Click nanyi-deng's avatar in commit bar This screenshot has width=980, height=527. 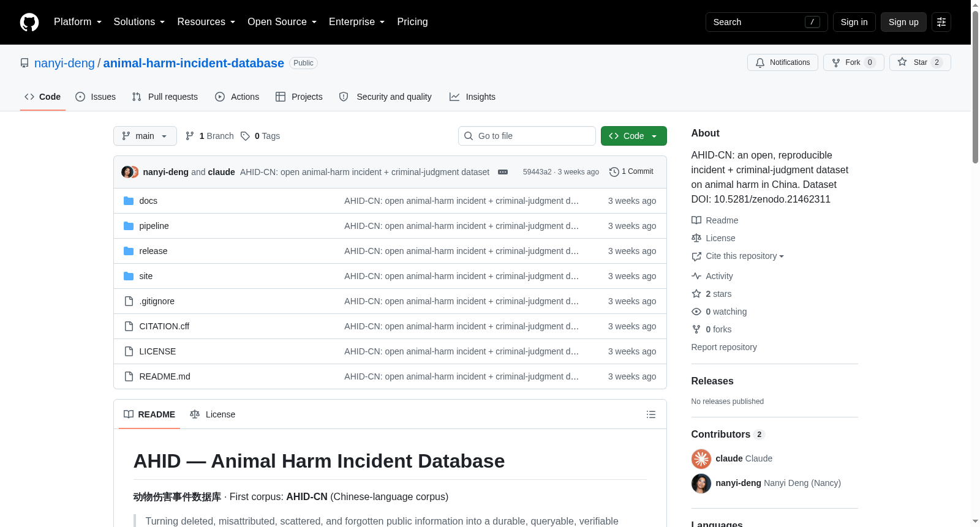(127, 172)
